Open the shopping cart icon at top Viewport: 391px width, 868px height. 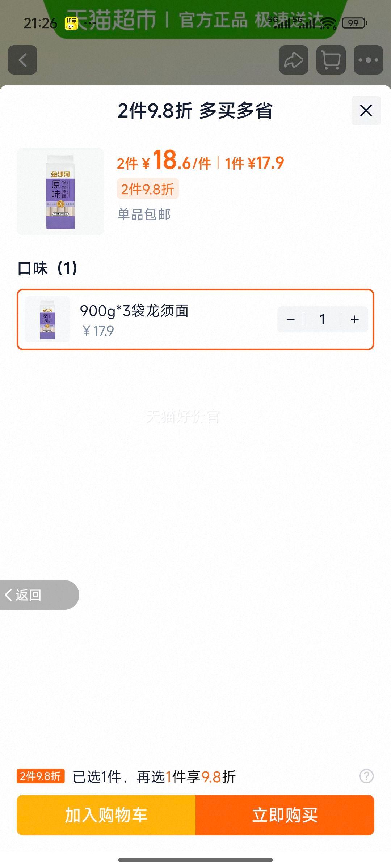[331, 60]
